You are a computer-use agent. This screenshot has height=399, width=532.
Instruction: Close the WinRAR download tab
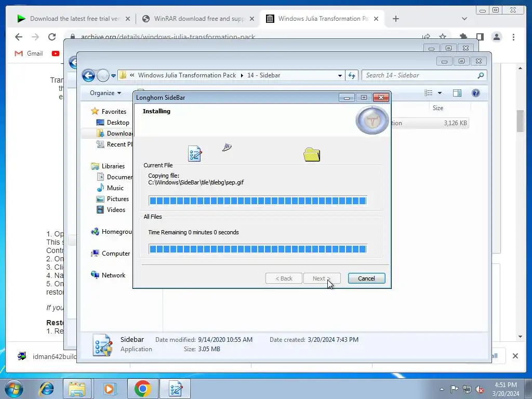pos(252,19)
